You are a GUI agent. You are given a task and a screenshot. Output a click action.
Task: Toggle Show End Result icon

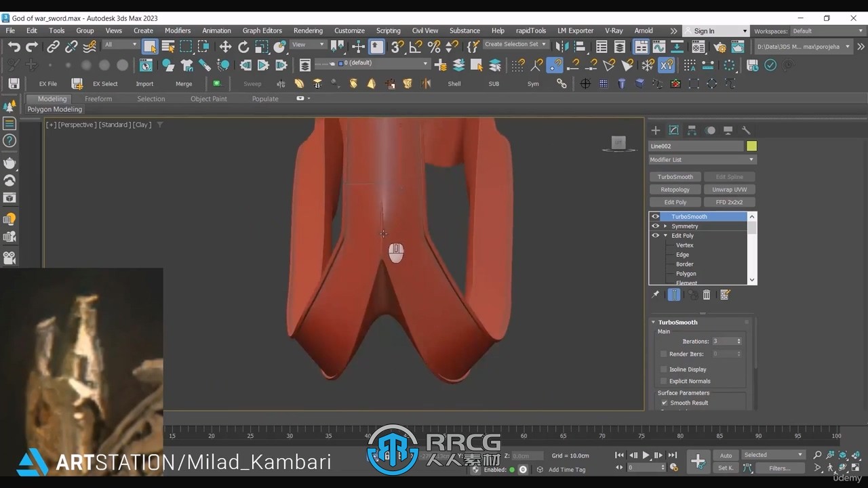click(674, 294)
